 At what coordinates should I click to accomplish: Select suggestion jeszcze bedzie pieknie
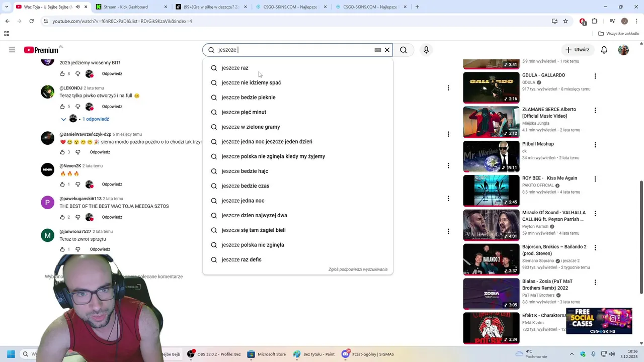297,98
